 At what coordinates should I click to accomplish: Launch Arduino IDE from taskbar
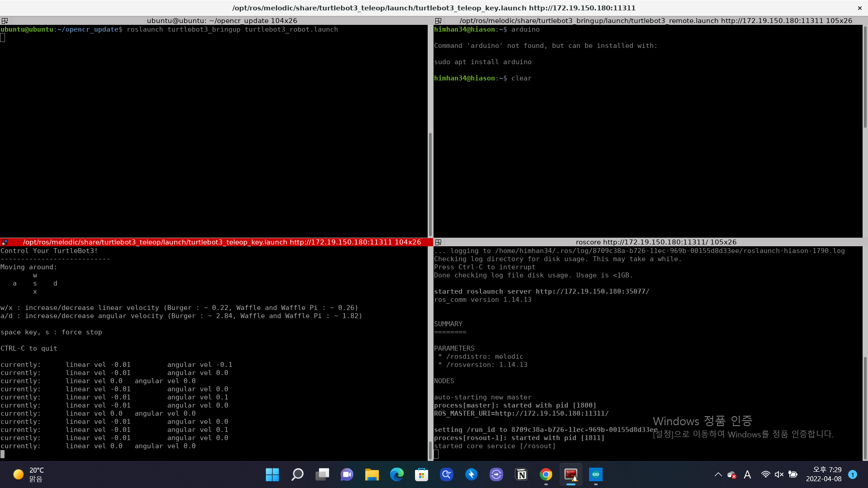tap(596, 474)
